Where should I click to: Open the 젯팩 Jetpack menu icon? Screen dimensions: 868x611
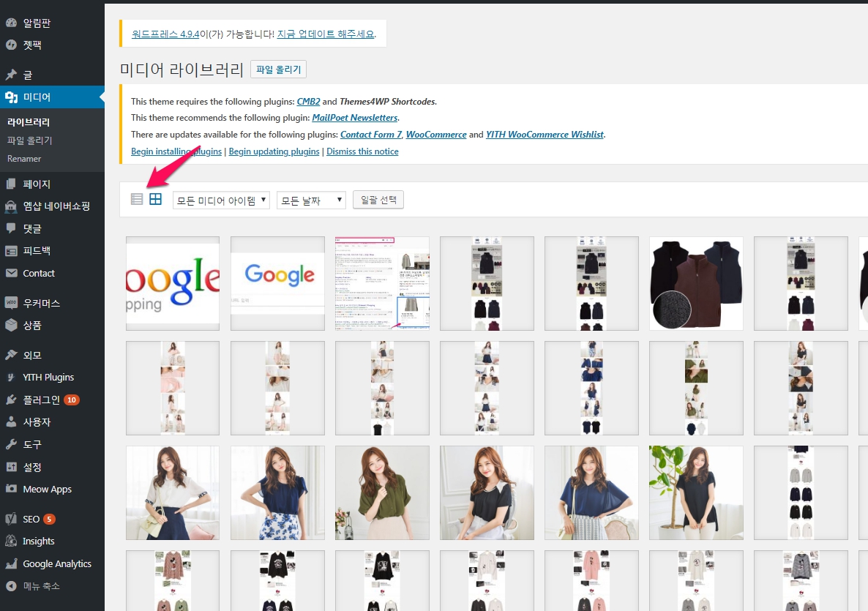(11, 45)
